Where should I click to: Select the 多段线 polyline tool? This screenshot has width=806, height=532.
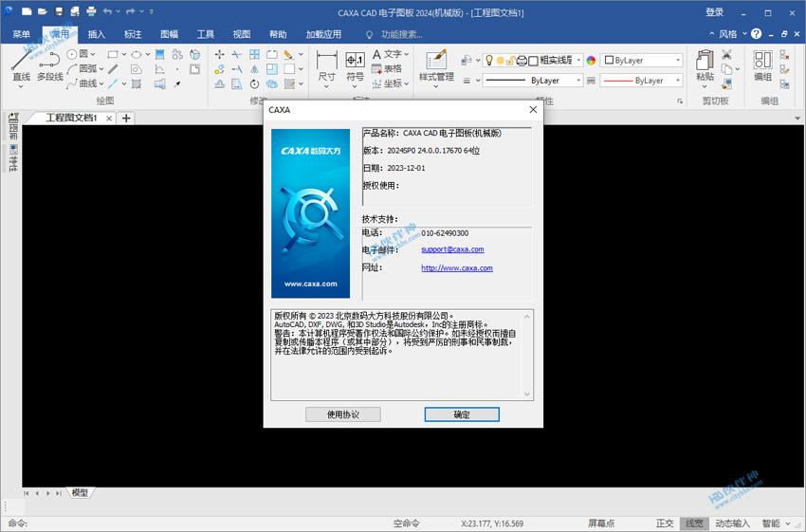pos(49,65)
